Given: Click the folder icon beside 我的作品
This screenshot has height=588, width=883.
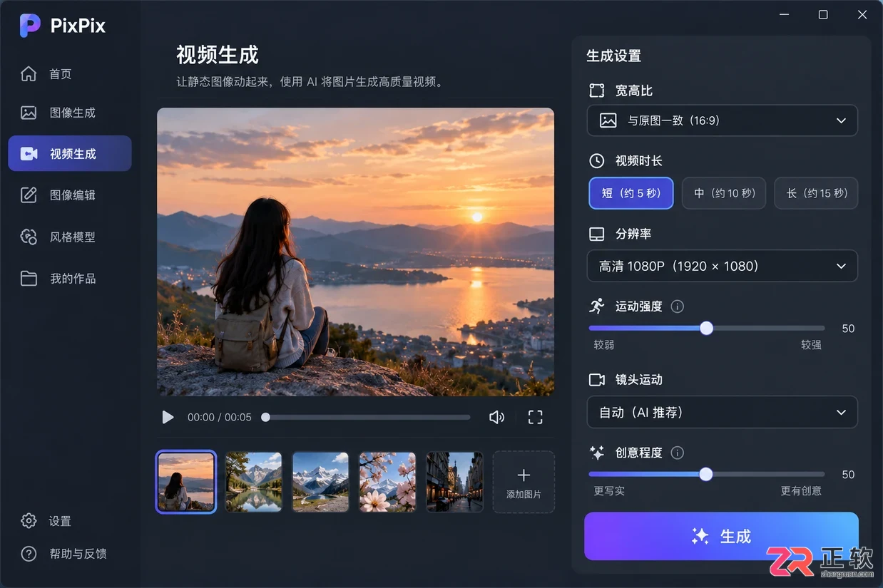Looking at the screenshot, I should click(29, 279).
